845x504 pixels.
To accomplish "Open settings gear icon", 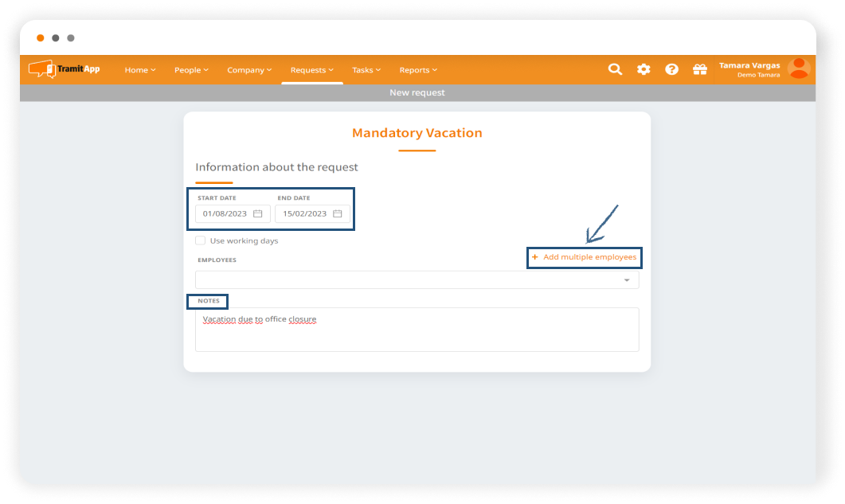I will [x=644, y=69].
